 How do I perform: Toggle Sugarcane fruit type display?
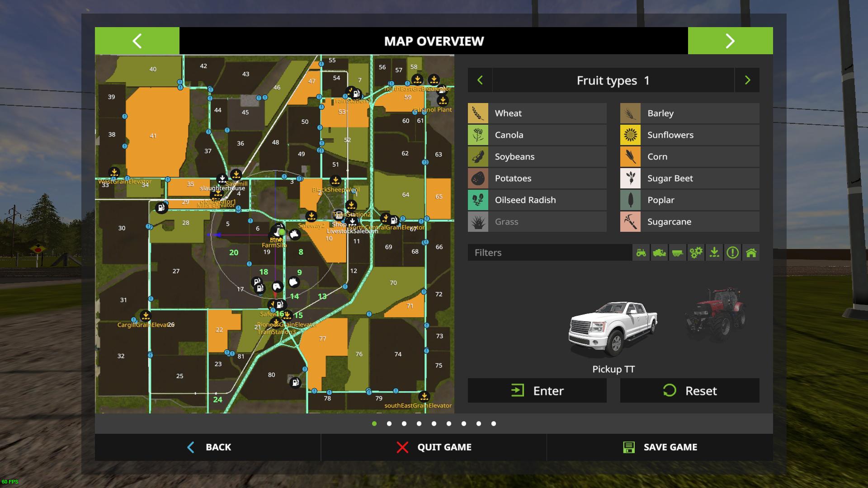(x=689, y=221)
